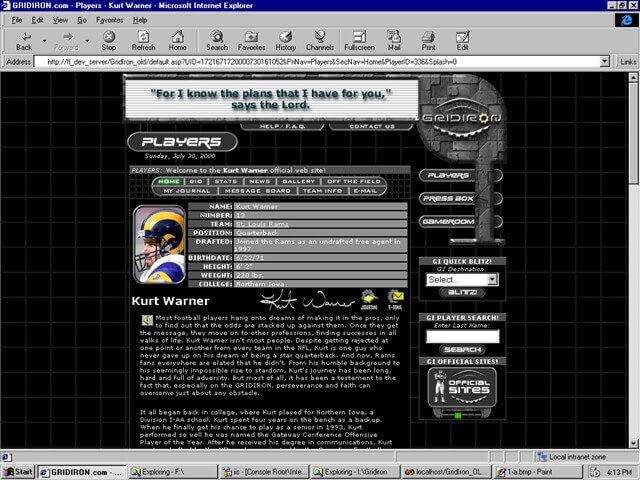Switch to 1-a.bmp - Paint taskbar window
Screen dimensions: 640x480
click(x=538, y=472)
